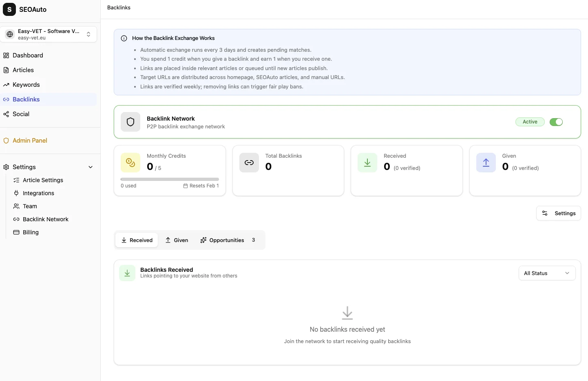Click the Settings button above the tabs
588x381 pixels.
tap(559, 213)
